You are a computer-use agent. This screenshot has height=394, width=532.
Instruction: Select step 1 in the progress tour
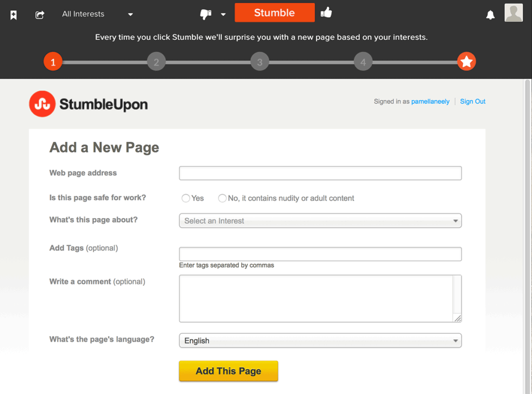(53, 62)
